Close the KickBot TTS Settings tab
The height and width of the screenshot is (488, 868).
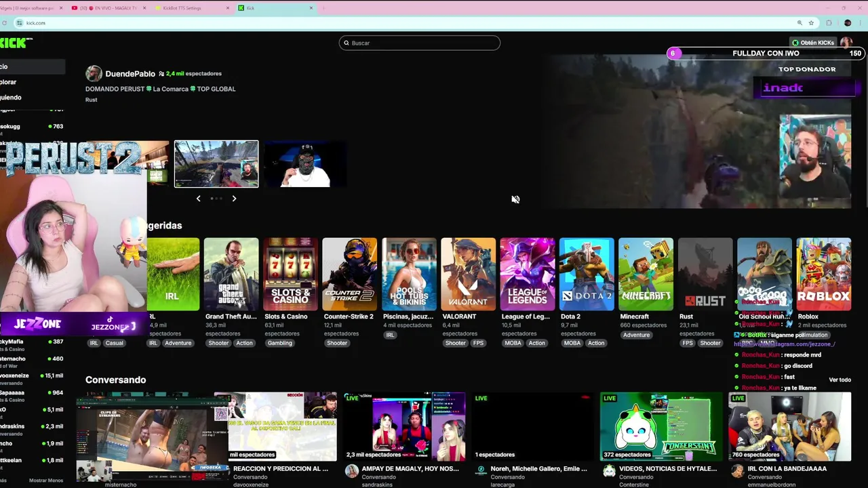227,8
